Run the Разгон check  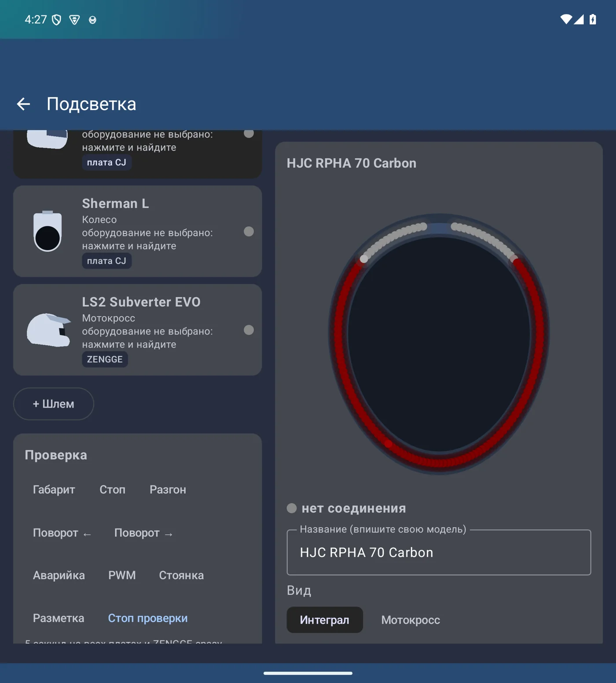coord(168,489)
